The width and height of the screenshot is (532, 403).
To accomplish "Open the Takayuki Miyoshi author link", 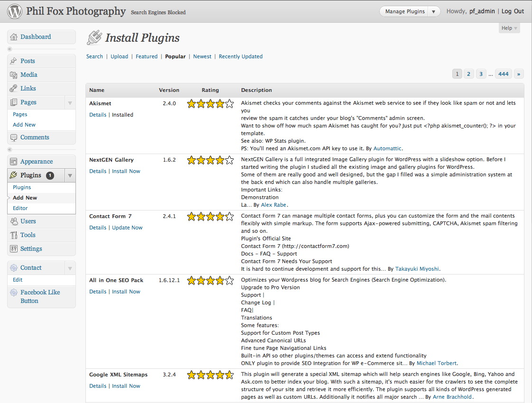I will (x=417, y=269).
